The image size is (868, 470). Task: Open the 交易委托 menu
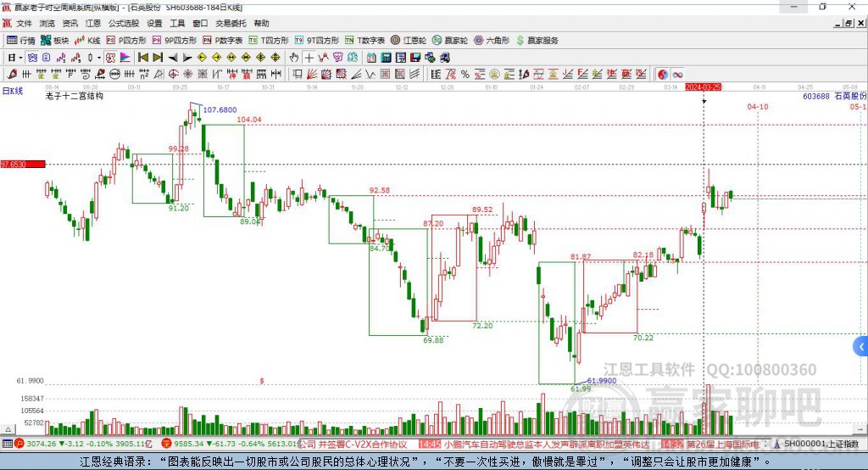[231, 23]
